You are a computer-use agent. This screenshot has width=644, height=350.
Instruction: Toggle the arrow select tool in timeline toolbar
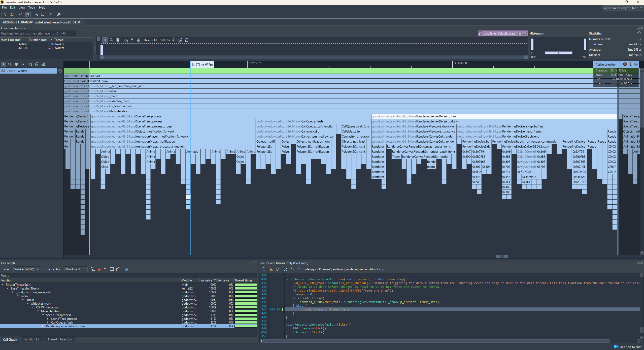(4, 64)
